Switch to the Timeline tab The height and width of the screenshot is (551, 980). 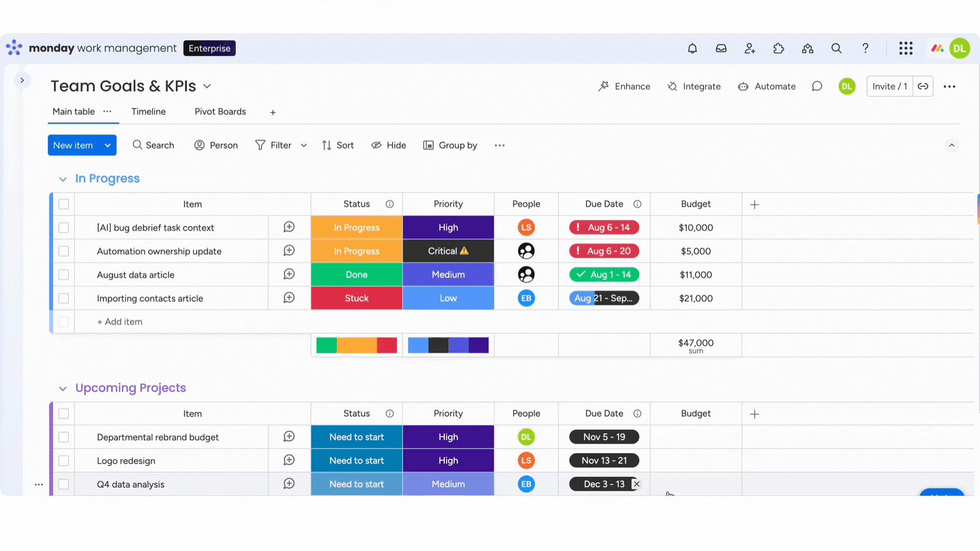[148, 111]
